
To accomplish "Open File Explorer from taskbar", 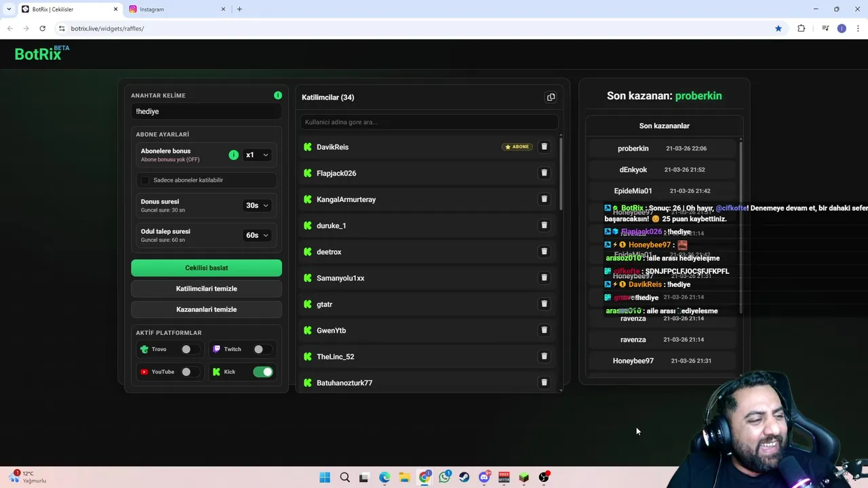I will coord(404,477).
